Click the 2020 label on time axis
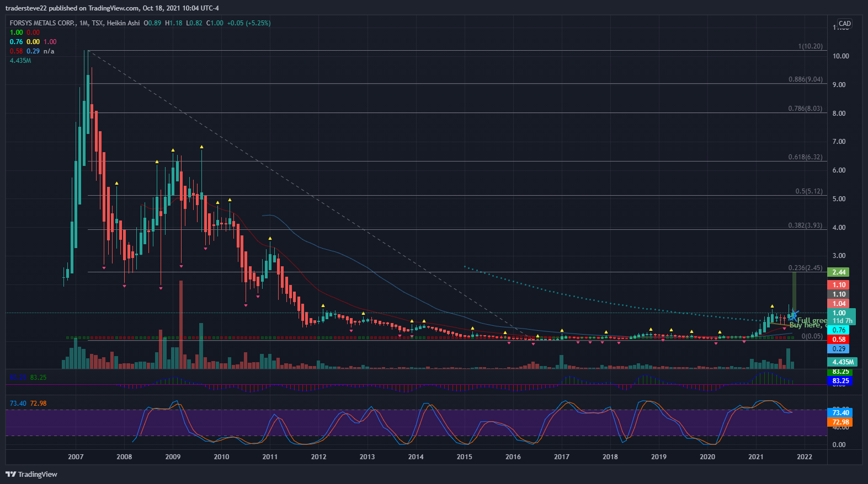868x484 pixels. point(707,457)
